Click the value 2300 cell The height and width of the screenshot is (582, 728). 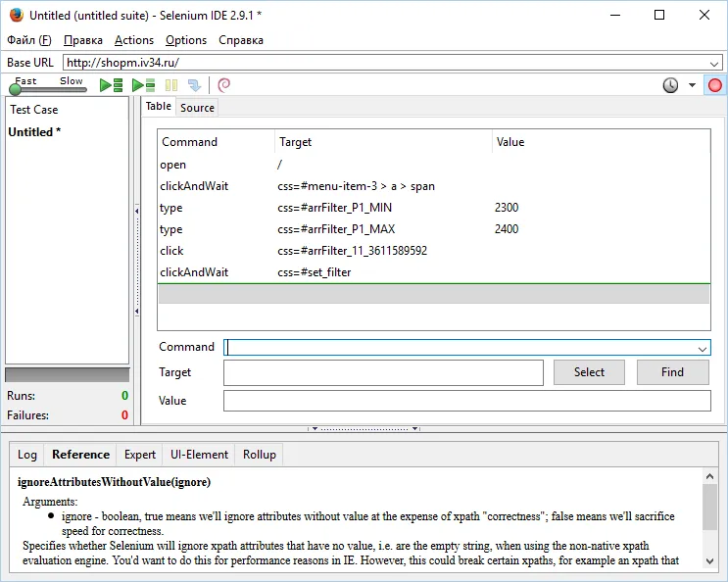(507, 208)
